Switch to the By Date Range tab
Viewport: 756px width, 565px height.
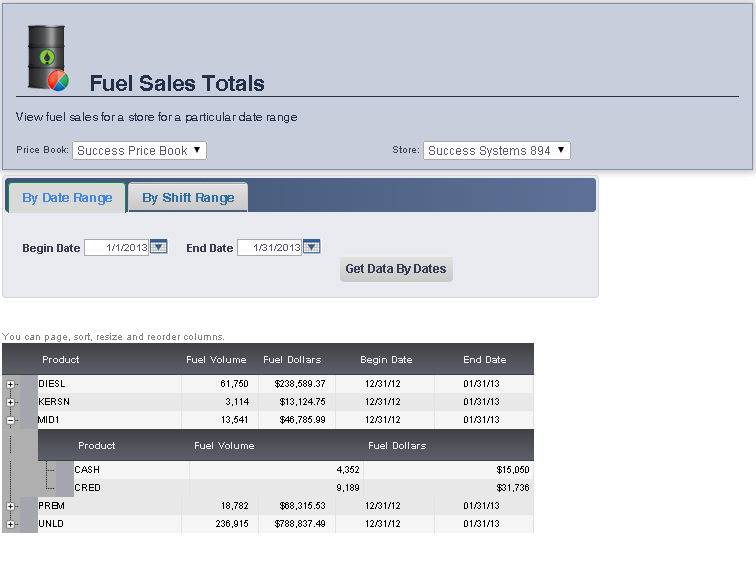(67, 198)
